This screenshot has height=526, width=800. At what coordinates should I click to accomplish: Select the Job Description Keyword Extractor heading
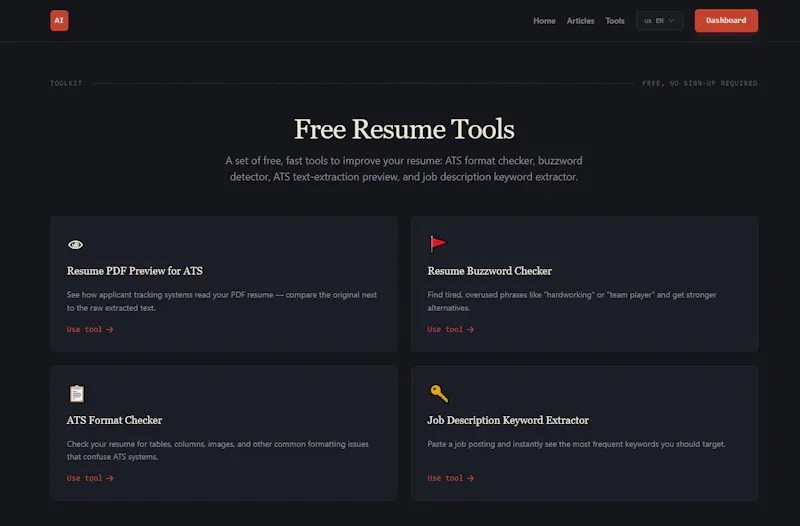[x=508, y=420]
